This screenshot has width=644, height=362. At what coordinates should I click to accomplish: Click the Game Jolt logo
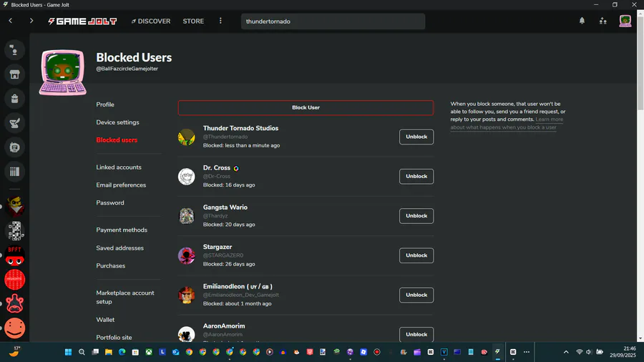click(x=82, y=21)
